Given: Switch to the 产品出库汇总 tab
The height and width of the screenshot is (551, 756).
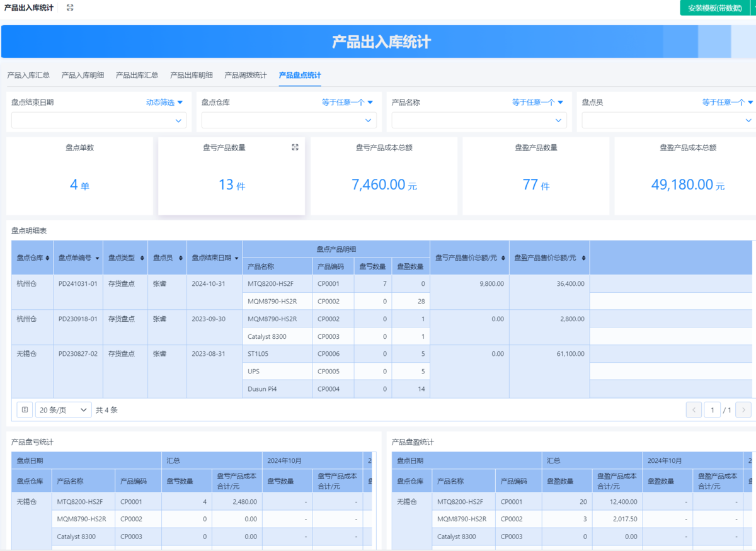Looking at the screenshot, I should pyautogui.click(x=137, y=75).
